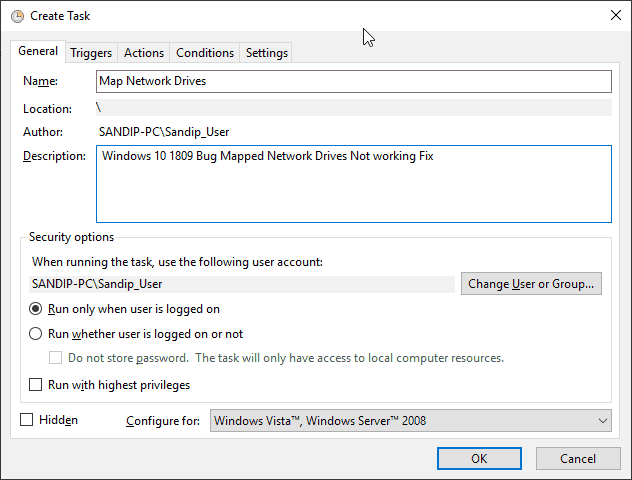
Task: Tick the Do not store password checkbox
Action: [x=56, y=358]
